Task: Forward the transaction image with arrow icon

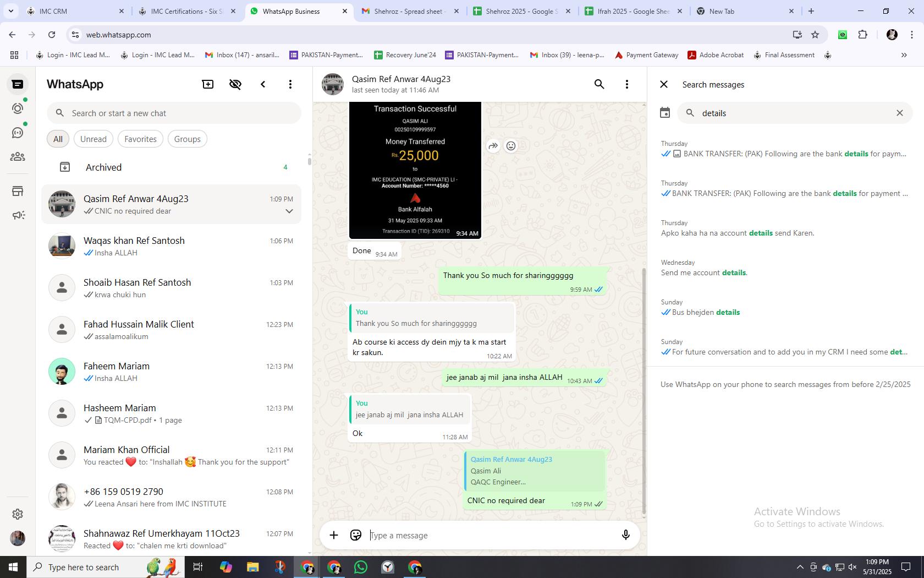Action: pos(493,146)
